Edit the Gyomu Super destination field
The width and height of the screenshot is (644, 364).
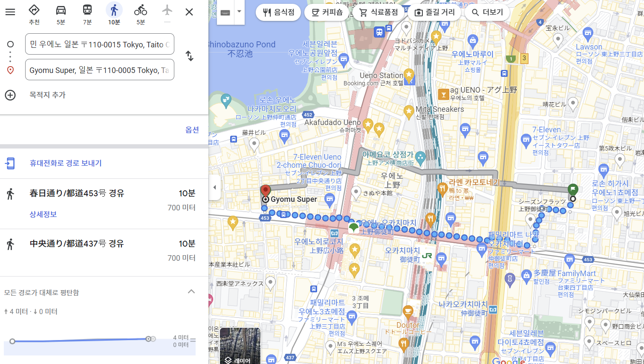[x=100, y=70]
